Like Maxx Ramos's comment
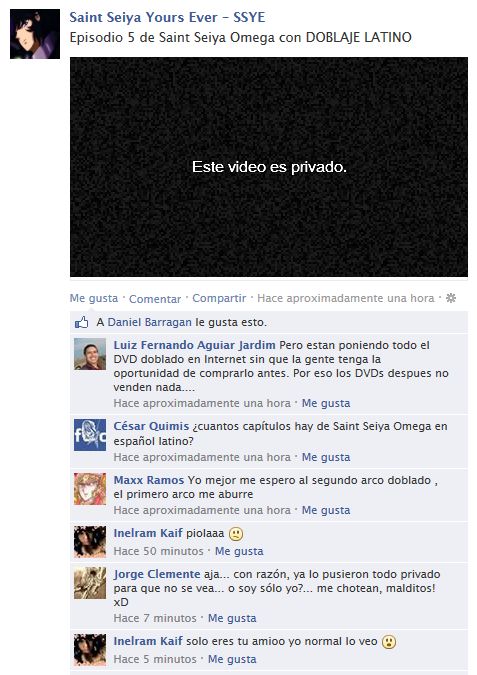Image resolution: width=477 pixels, height=675 pixels. tap(326, 510)
